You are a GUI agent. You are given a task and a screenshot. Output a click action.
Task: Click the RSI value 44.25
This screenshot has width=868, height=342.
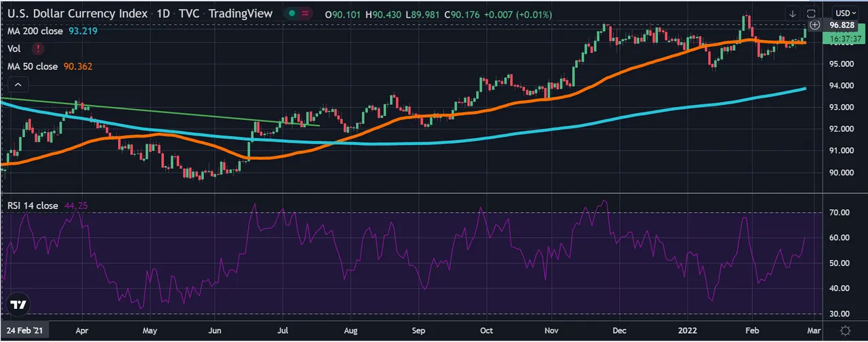pyautogui.click(x=77, y=205)
